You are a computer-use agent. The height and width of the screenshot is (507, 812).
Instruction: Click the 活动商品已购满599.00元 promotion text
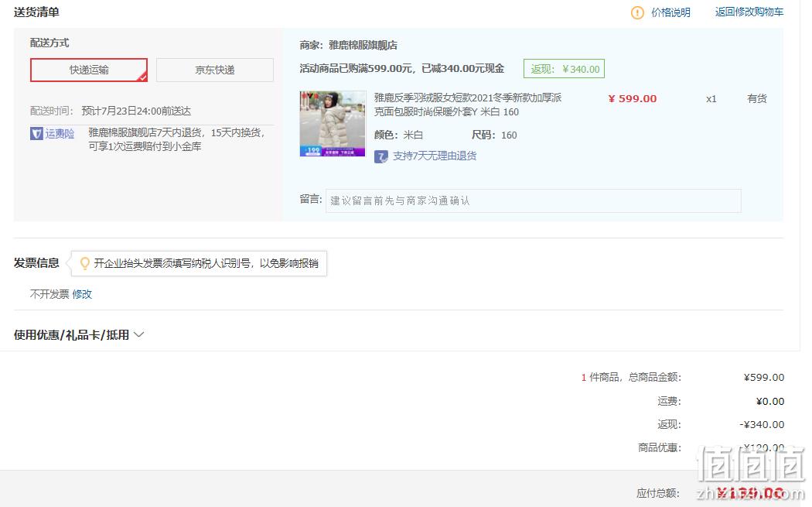[402, 68]
